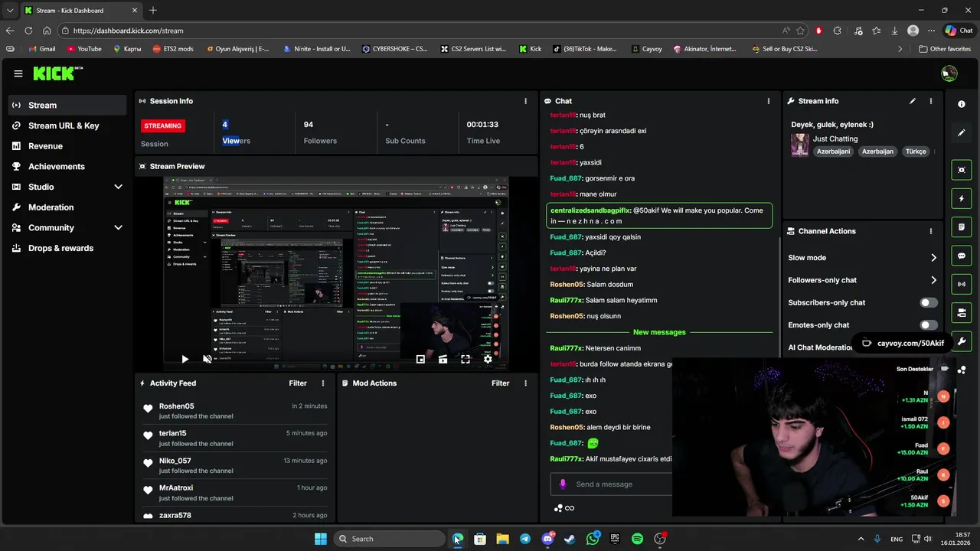Select Stream in the sidebar
Screen dimensions: 980x551
click(x=67, y=105)
